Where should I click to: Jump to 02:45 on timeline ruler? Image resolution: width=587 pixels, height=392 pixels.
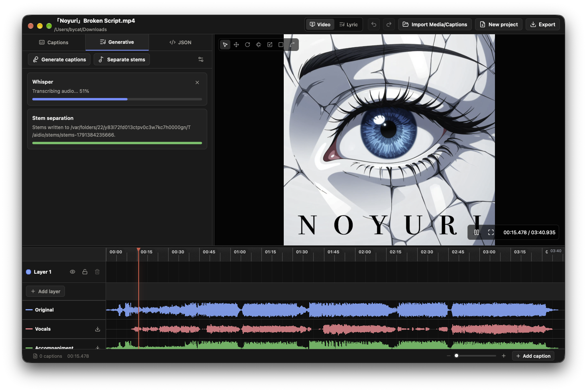click(458, 252)
